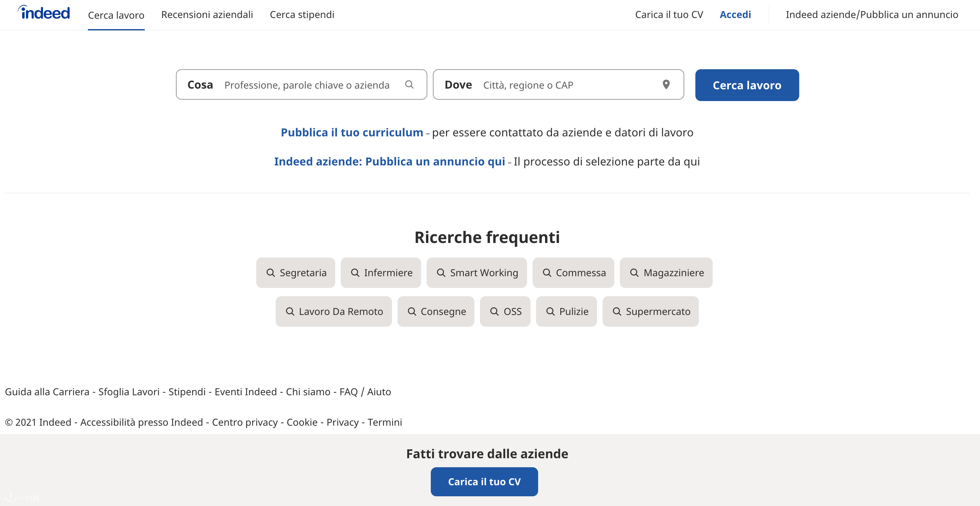Screen dimensions: 980x506
Task: Click the Indeed logo
Action: click(44, 13)
